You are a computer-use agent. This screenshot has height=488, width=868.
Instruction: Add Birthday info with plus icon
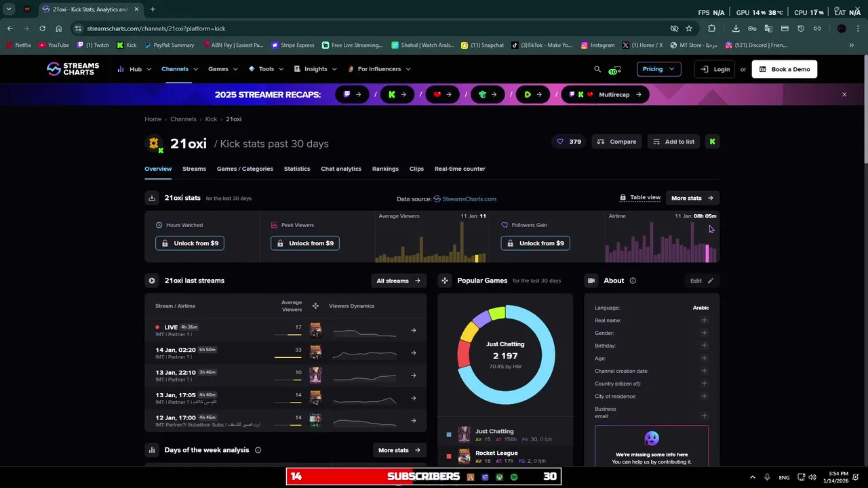tap(704, 346)
